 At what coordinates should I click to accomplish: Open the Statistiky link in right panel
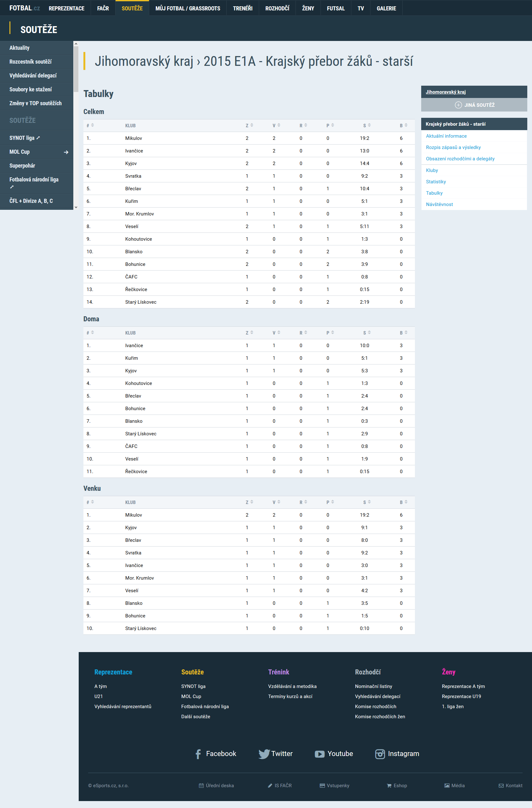coord(436,182)
